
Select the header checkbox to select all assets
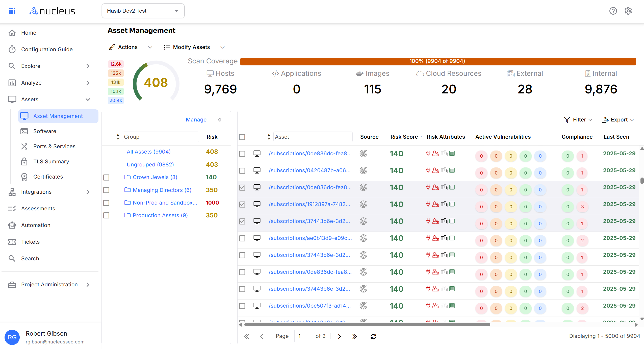click(242, 137)
